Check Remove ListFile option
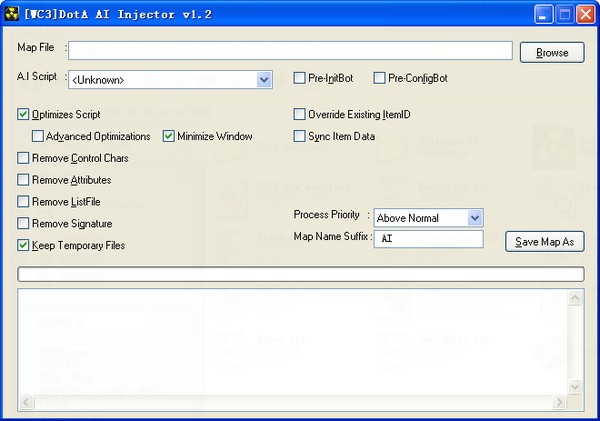Viewport: 600px width, 421px height. point(23,201)
